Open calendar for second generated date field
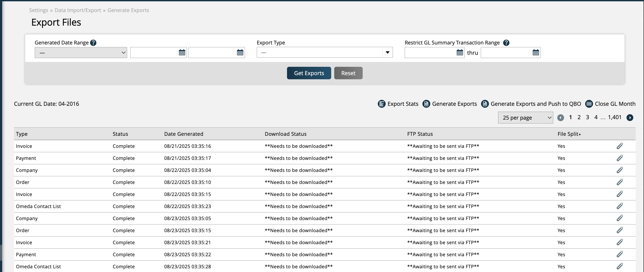Image resolution: width=644 pixels, height=272 pixels. tap(240, 53)
